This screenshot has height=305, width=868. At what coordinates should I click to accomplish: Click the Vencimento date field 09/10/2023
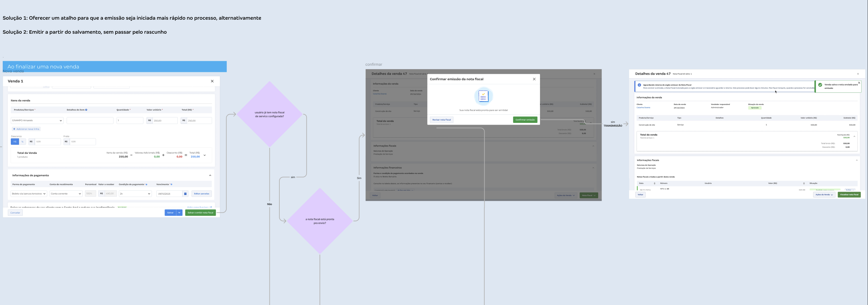[169, 194]
